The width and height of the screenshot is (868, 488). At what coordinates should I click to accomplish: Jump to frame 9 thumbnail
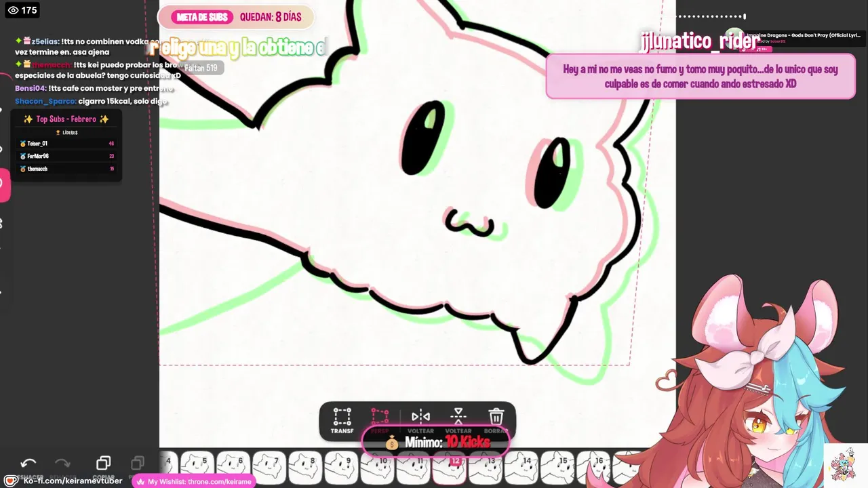(x=341, y=466)
